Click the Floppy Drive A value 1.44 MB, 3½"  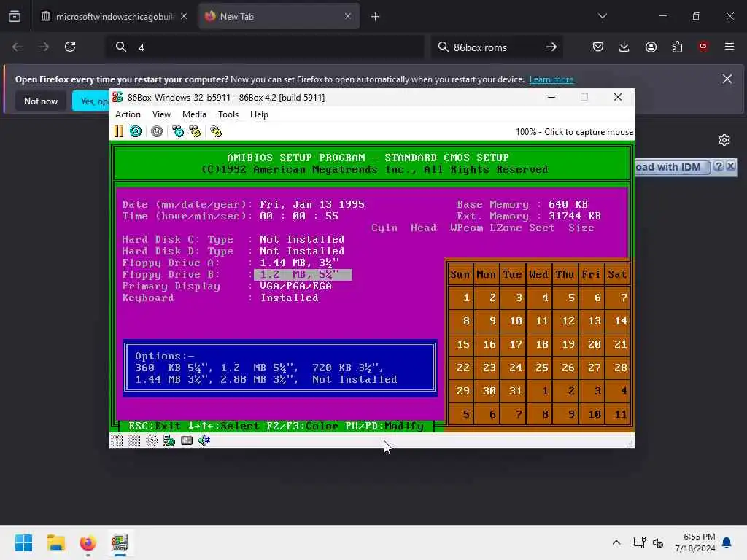(299, 262)
